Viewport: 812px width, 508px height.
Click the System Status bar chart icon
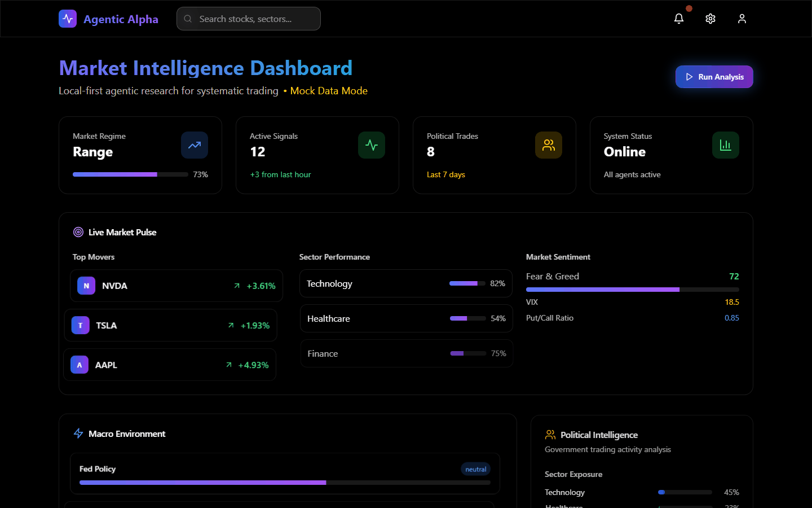(726, 145)
